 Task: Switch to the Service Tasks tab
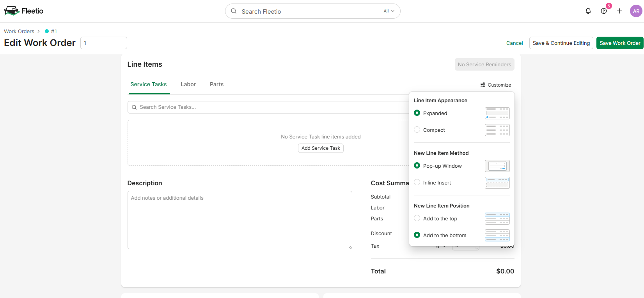pos(149,84)
